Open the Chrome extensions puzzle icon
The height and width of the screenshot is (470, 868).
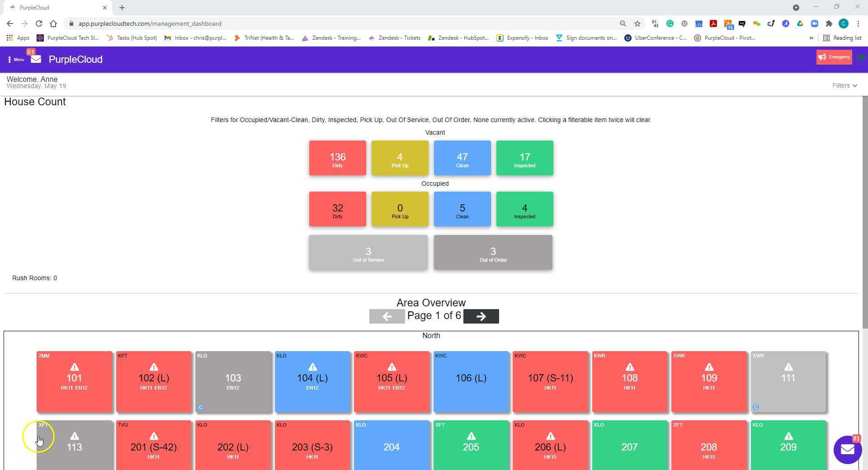tap(829, 23)
